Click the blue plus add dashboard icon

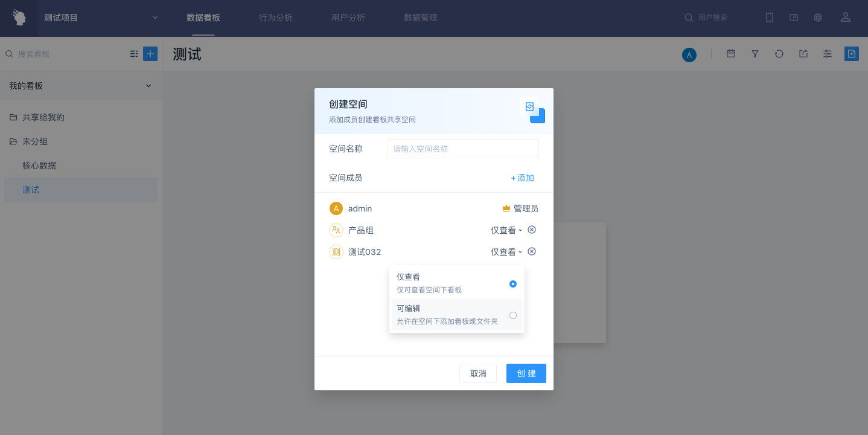coord(150,54)
